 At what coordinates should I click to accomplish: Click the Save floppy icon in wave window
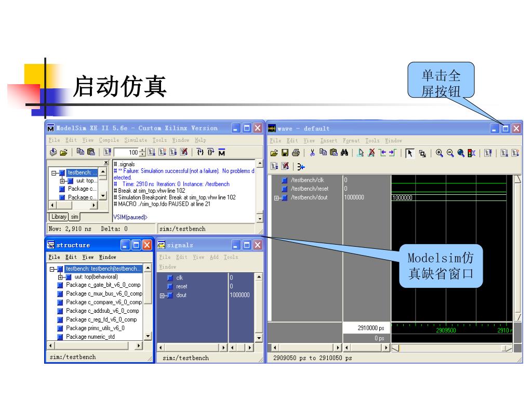tap(285, 153)
